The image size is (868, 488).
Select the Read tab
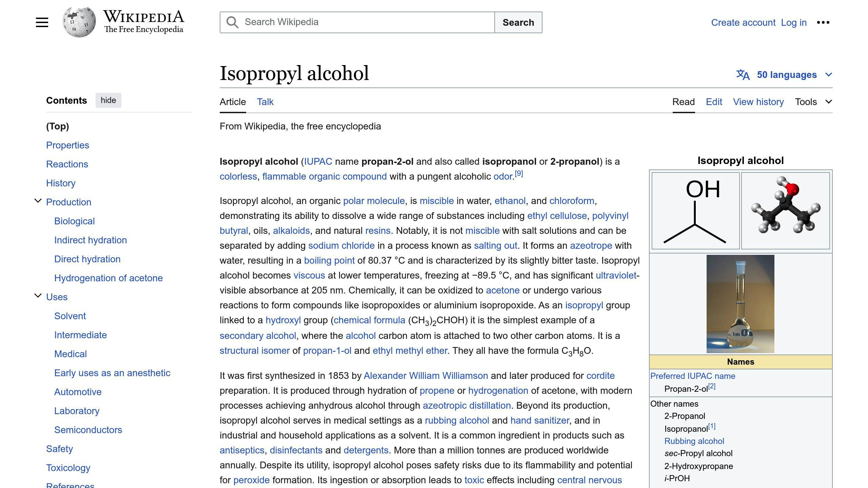[x=684, y=102]
